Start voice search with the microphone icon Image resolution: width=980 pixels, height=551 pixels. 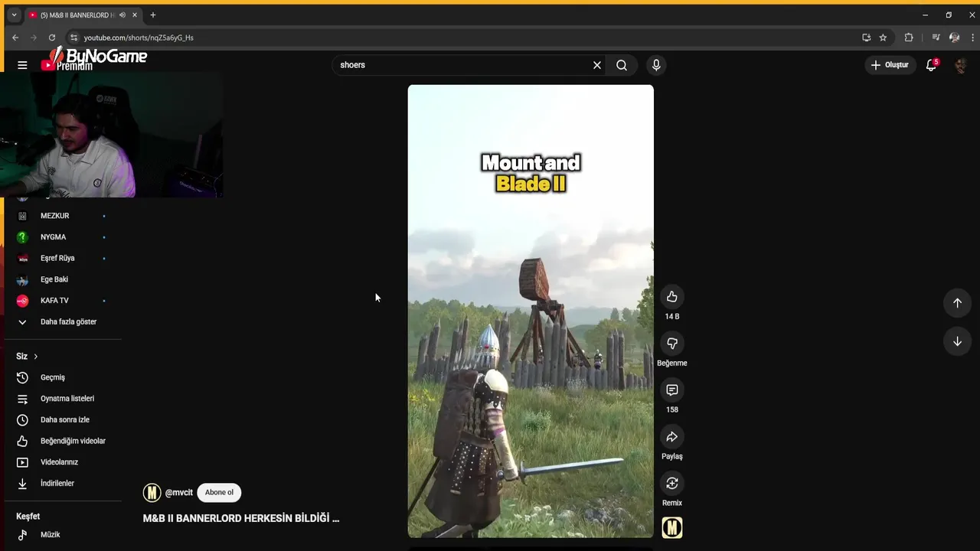click(x=656, y=65)
